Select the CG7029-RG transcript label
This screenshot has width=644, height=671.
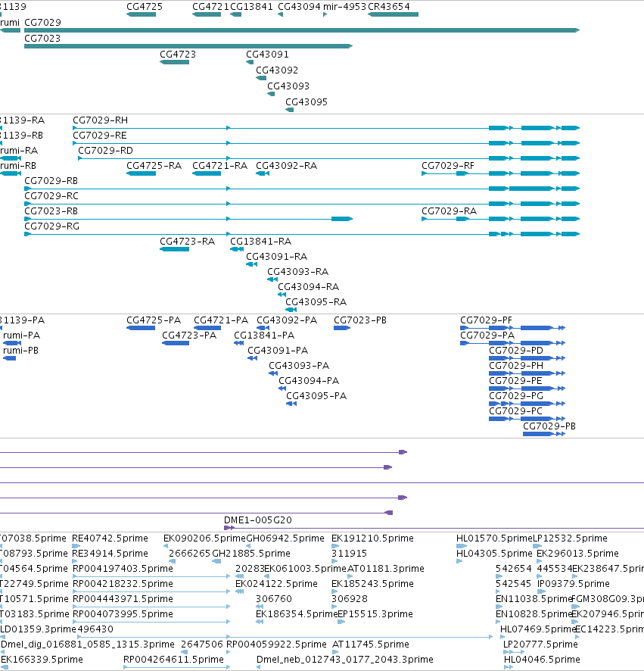51,226
